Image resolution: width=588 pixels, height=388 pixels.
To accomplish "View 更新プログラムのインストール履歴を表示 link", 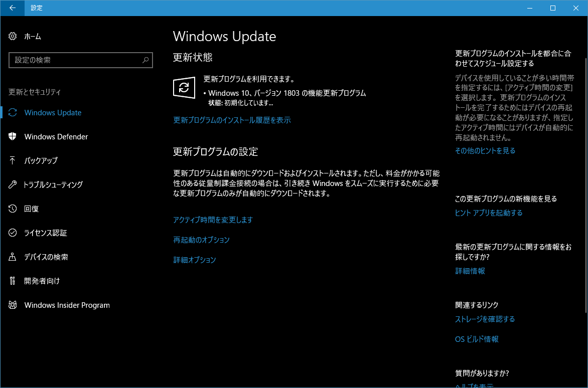I will click(x=232, y=120).
